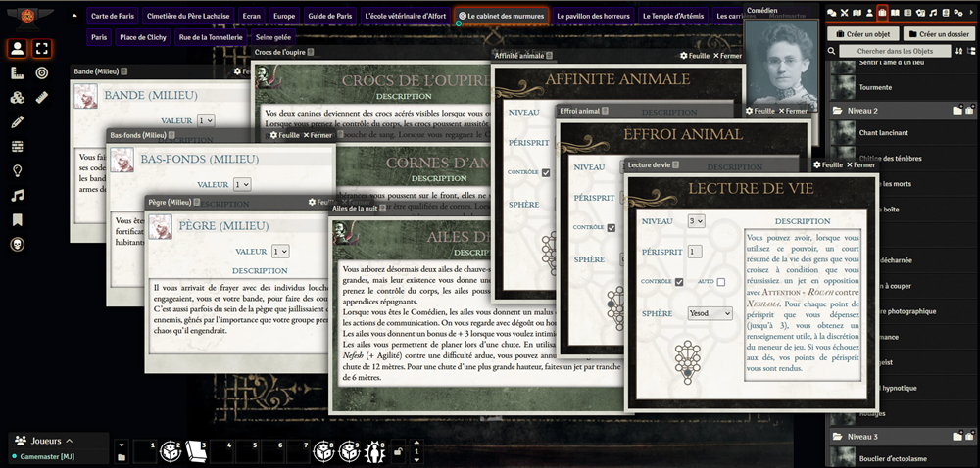Open the Drawing pencil tool
Screen dimensions: 980x468
pyautogui.click(x=18, y=121)
